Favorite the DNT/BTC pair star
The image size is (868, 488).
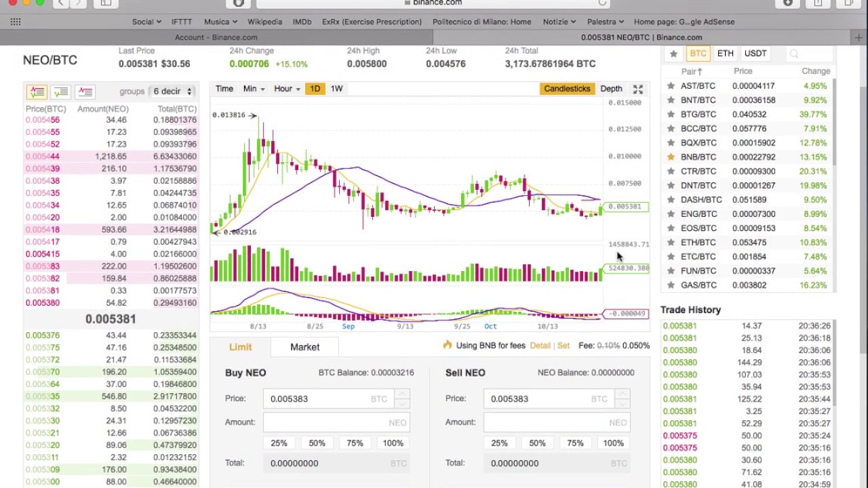(671, 186)
